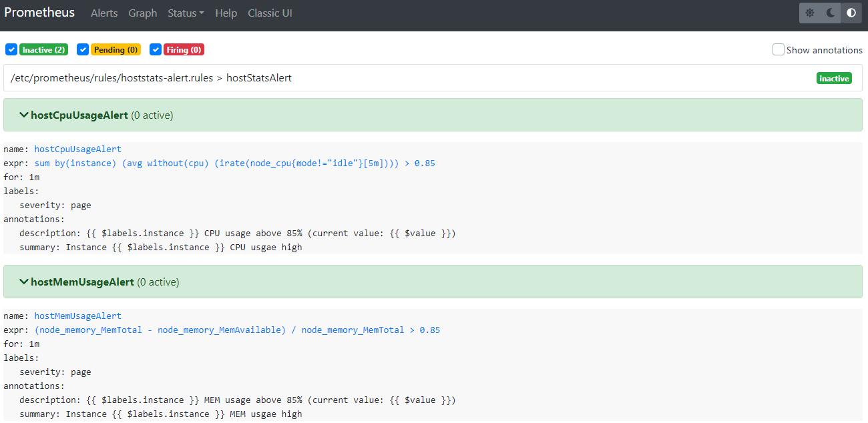Viewport: 868px width, 423px height.
Task: Switch to the dark theme moon icon
Action: coord(831,13)
